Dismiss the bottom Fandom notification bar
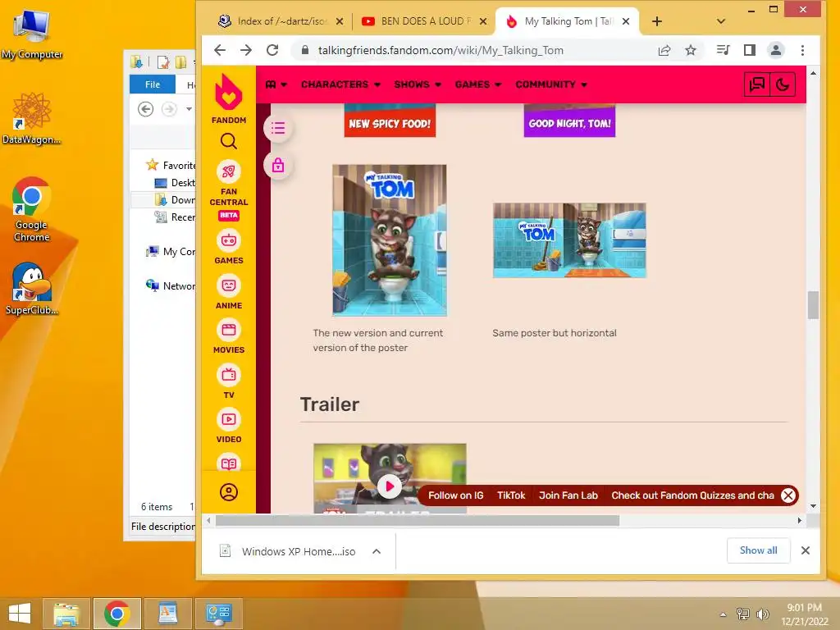The image size is (840, 630). coord(788,495)
